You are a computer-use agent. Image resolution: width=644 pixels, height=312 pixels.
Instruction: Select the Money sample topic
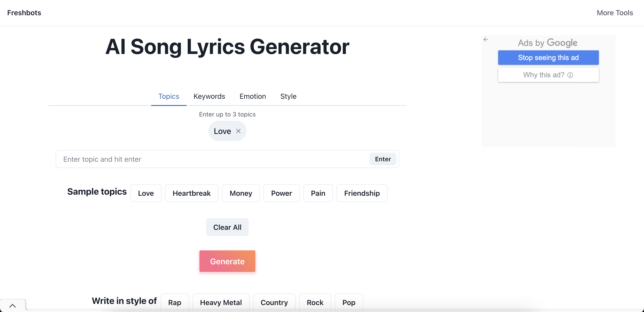[x=241, y=193]
